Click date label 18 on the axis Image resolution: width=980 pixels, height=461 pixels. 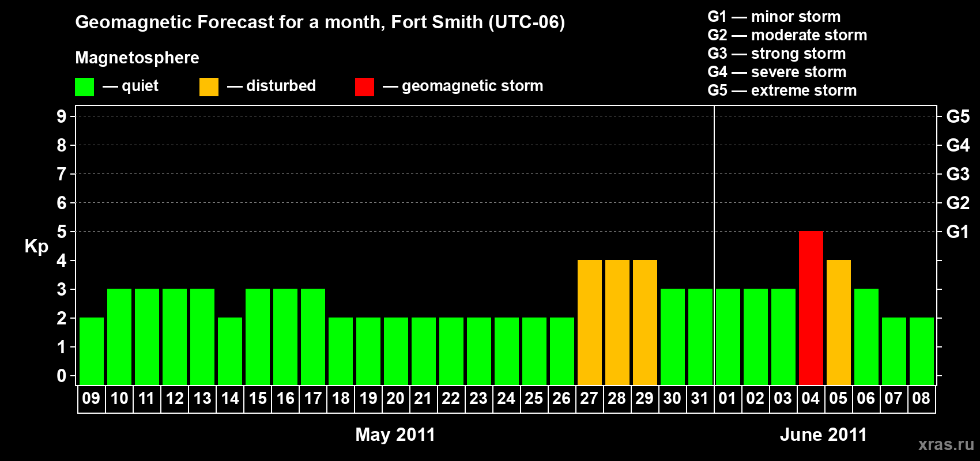coord(341,398)
